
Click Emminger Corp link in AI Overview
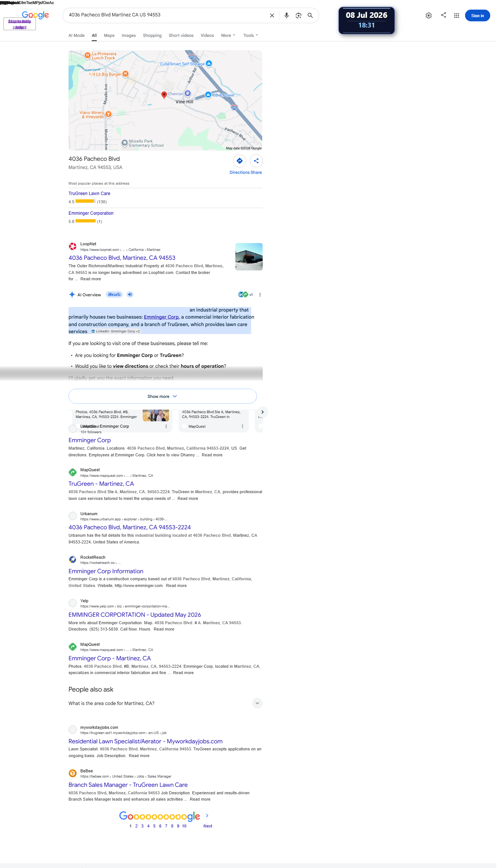161,317
